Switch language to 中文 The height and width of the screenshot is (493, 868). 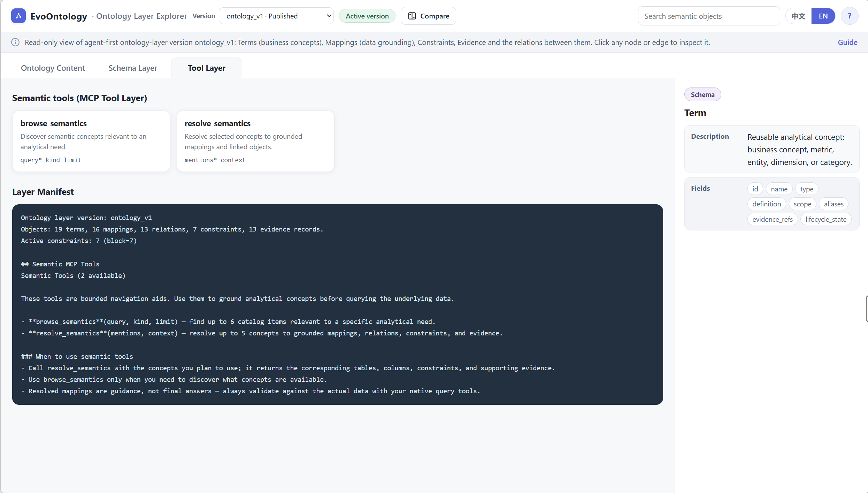click(x=798, y=16)
